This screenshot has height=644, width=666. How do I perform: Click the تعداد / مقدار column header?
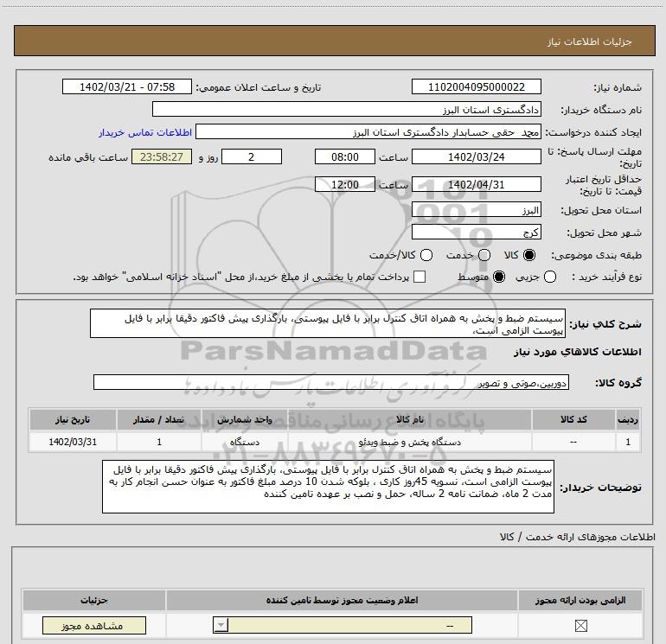click(x=159, y=420)
